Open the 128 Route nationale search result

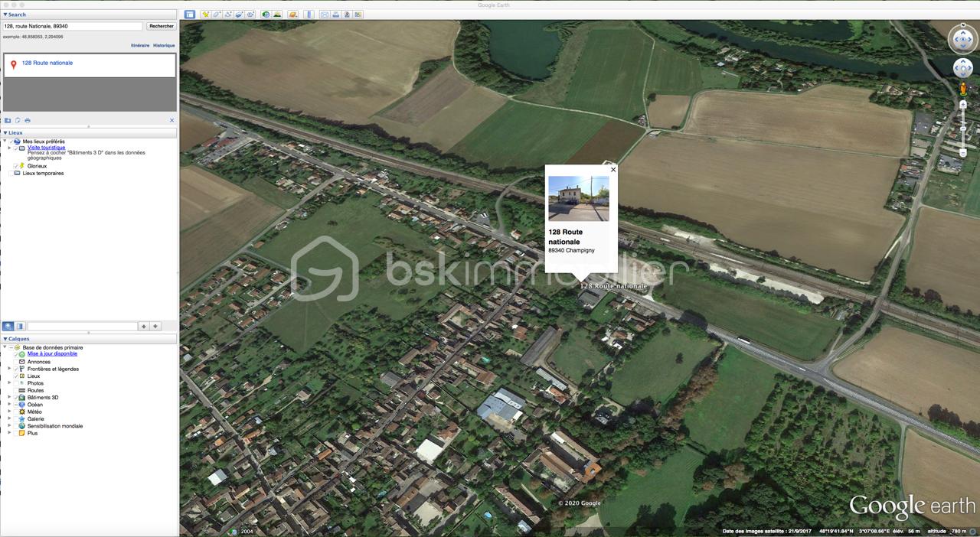coord(47,63)
